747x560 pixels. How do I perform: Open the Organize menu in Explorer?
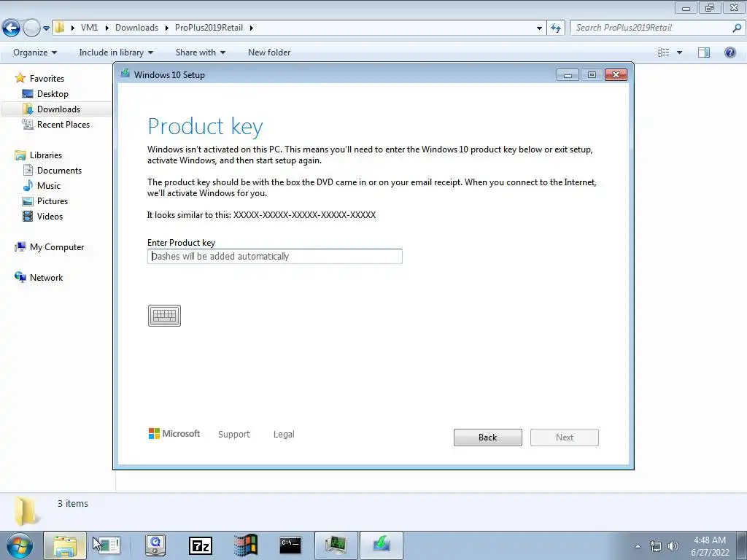(35, 52)
